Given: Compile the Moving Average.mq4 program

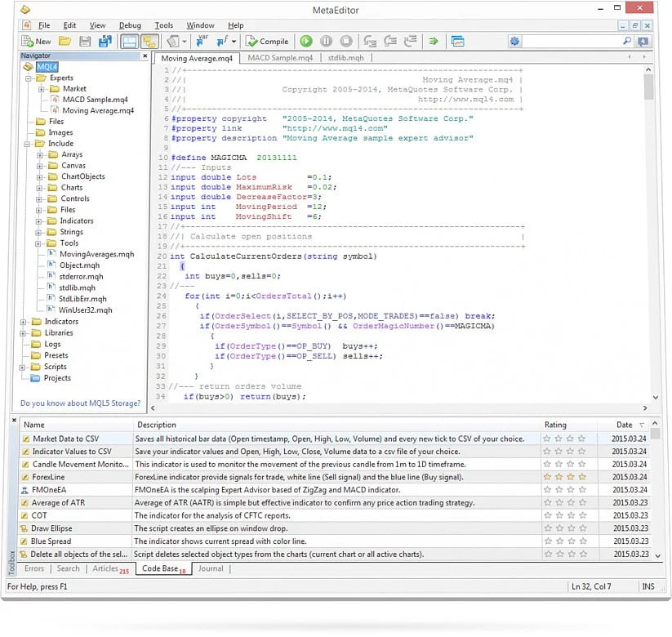Looking at the screenshot, I should [x=265, y=41].
